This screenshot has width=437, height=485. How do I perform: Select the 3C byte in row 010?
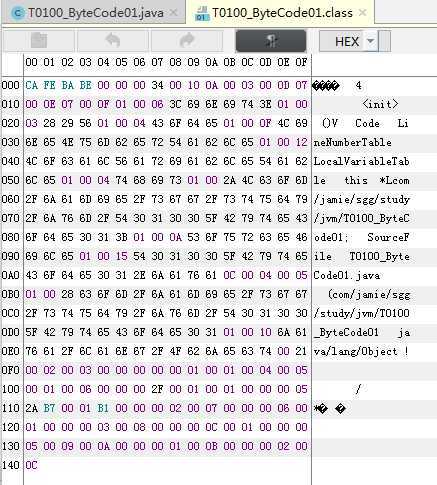pos(175,104)
